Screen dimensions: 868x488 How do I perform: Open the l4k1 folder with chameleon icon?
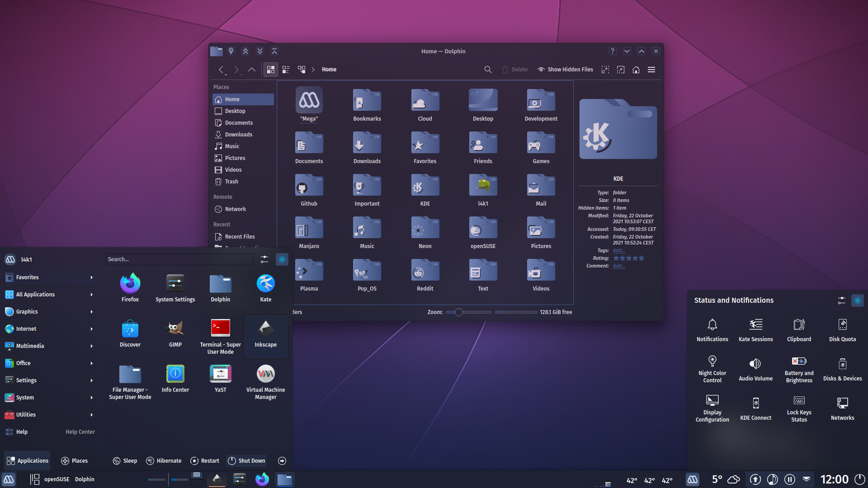[483, 186]
